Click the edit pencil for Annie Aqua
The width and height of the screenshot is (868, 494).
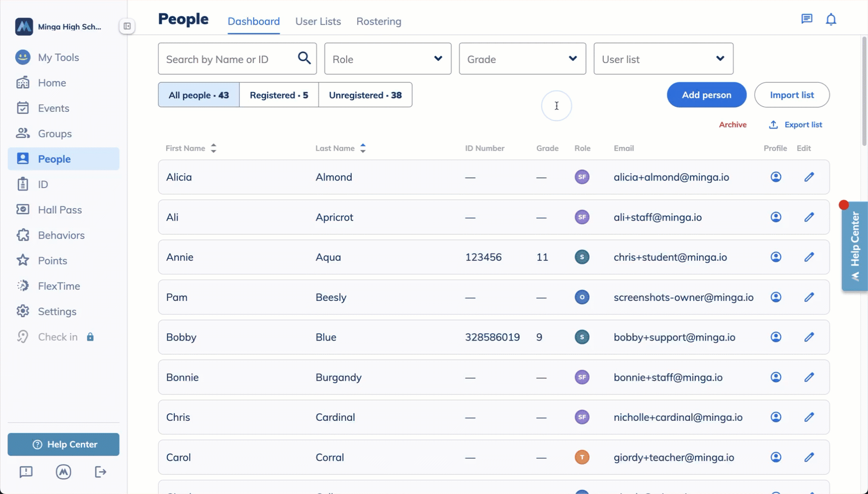coord(809,257)
